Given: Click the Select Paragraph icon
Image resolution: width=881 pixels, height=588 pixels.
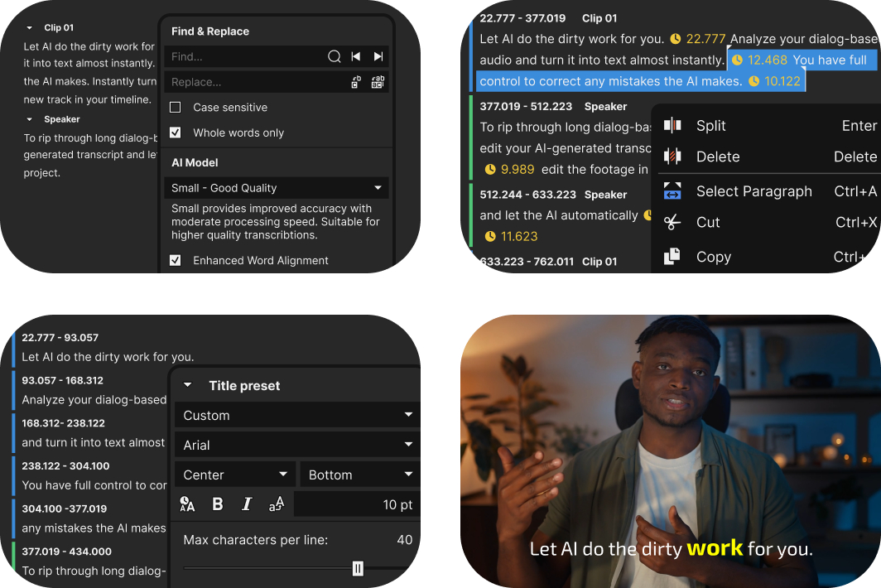Looking at the screenshot, I should pyautogui.click(x=672, y=190).
